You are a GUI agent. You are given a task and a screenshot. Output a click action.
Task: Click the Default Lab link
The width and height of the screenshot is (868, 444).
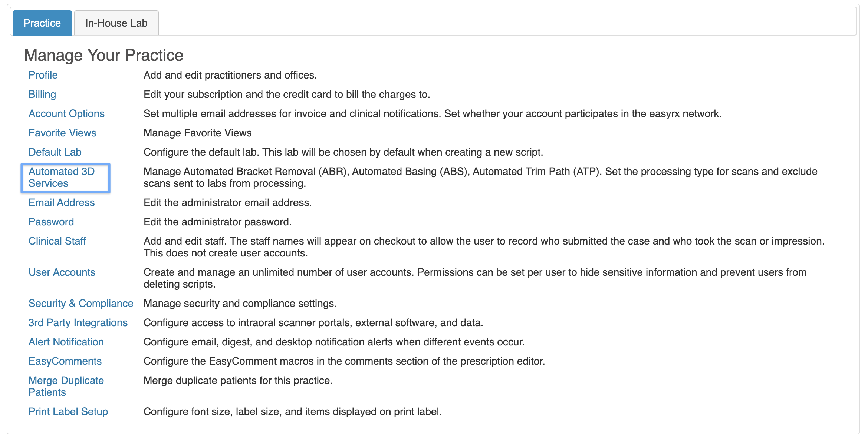55,152
